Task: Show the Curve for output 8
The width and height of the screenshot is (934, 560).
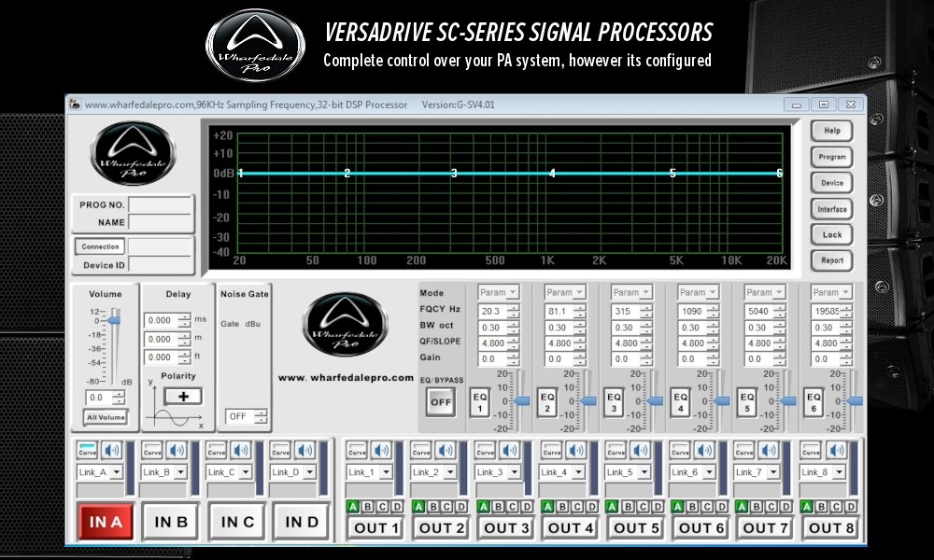Action: (x=811, y=451)
